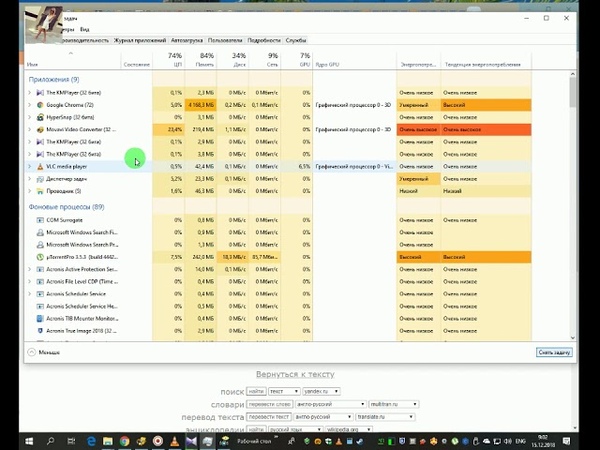Select the µTorrentPro process icon
Screen dimensions: 600x450
39,256
